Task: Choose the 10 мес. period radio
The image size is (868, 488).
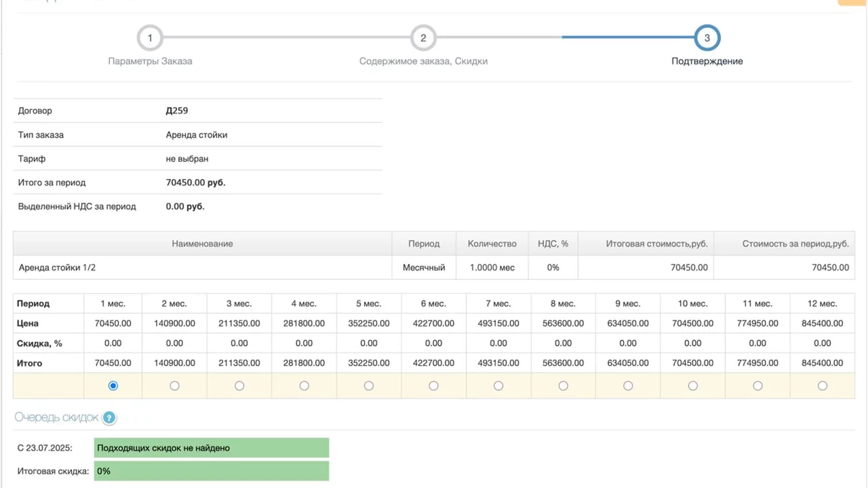Action: click(692, 386)
